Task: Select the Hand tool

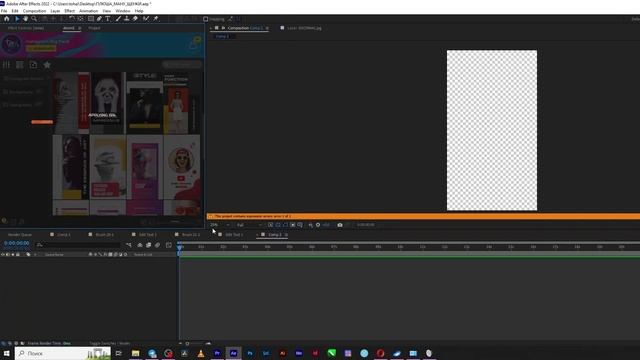Action: tap(25, 19)
